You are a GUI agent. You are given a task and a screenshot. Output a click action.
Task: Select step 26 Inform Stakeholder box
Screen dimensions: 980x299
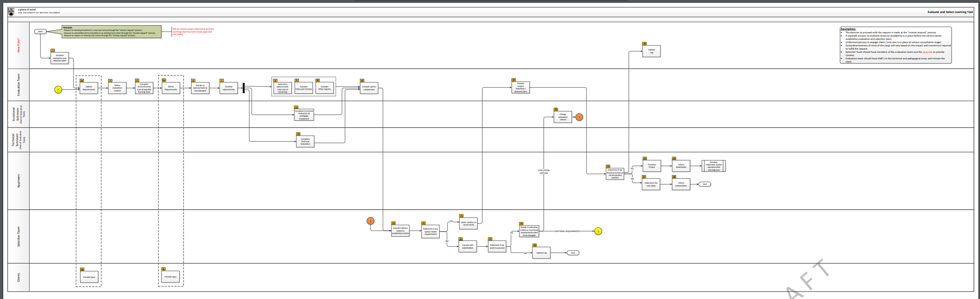681,166
